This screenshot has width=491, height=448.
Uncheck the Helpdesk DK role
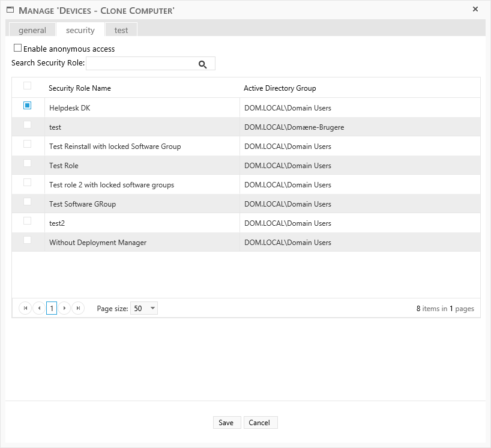(x=27, y=106)
